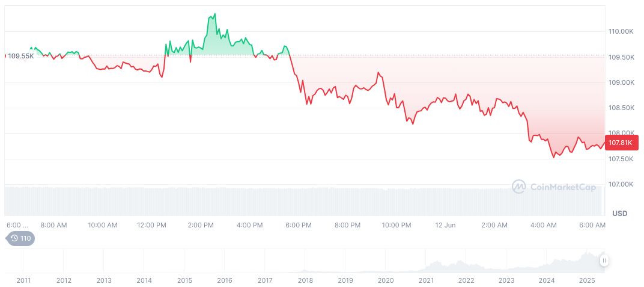Click the 4:00 AM time axis label
The height and width of the screenshot is (287, 644).
point(544,225)
